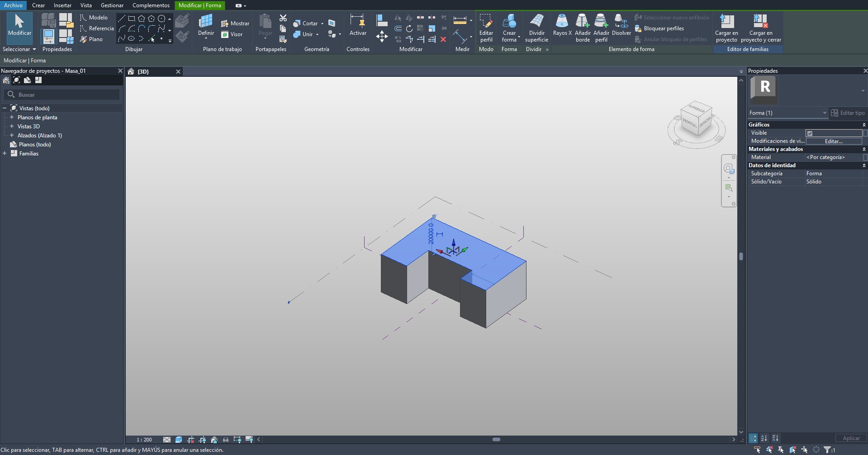Open the Insertar ribbon tab
This screenshot has height=455, width=868.
62,5
